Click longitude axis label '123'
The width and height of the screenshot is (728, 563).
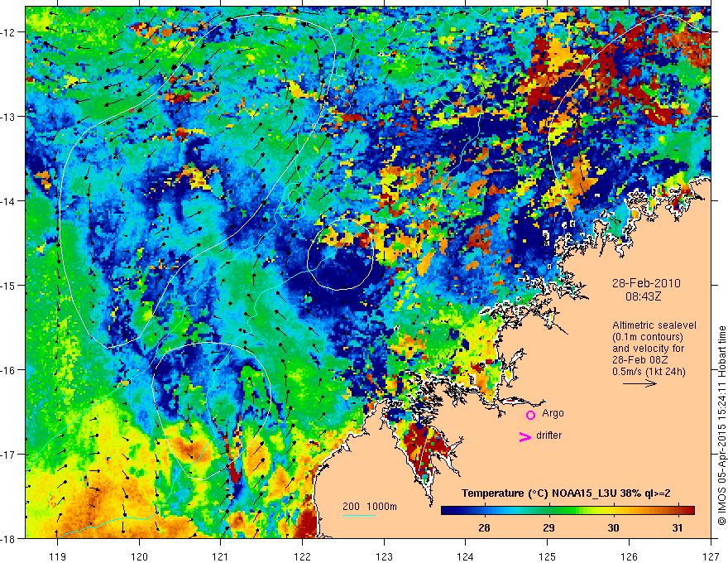point(384,556)
